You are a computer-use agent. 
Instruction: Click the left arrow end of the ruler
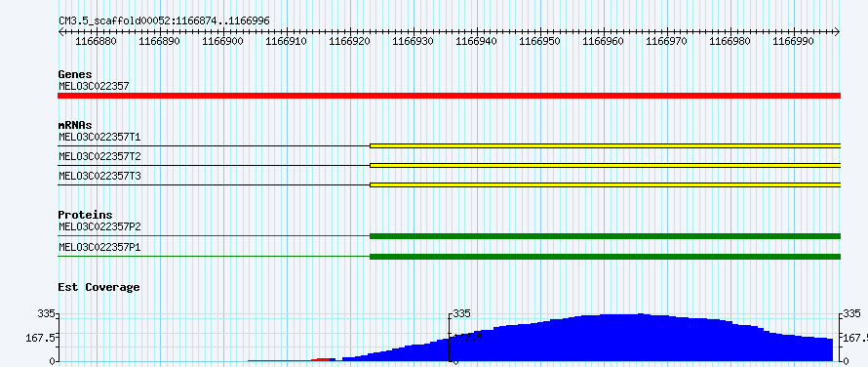60,31
